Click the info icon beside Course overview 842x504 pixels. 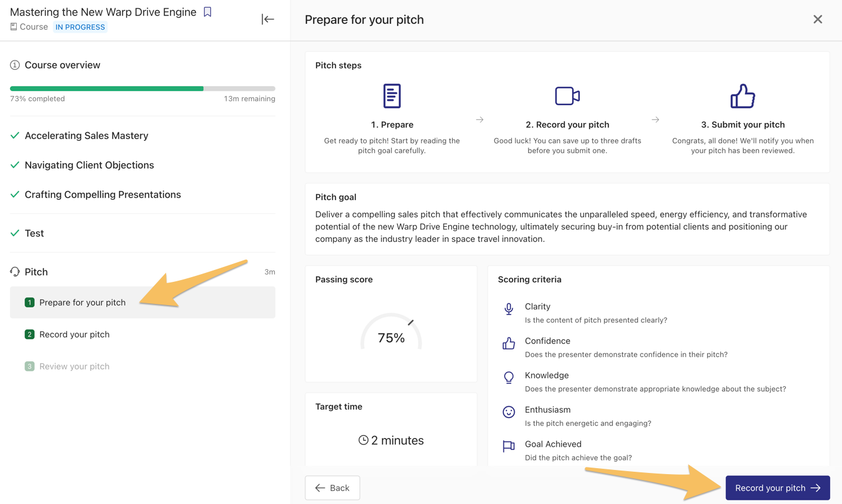tap(15, 65)
